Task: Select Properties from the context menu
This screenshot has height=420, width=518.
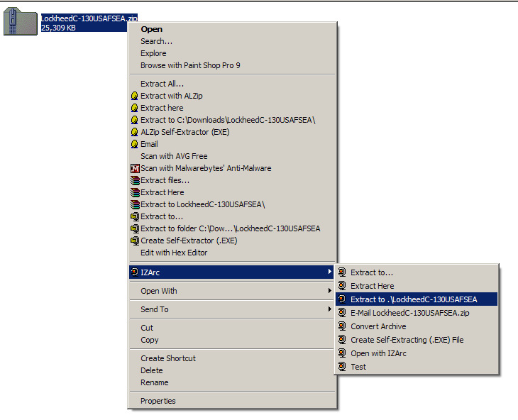Action: pos(158,401)
